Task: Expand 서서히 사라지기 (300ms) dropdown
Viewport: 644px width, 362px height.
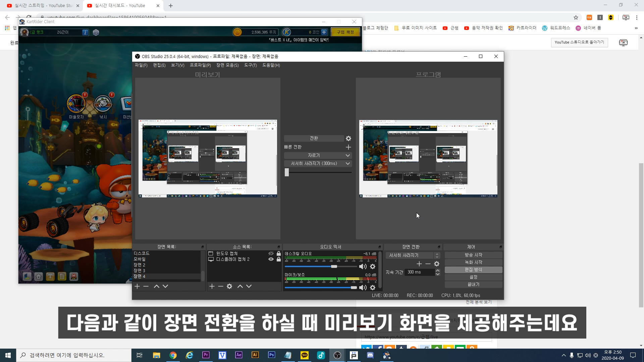Action: coord(348,164)
